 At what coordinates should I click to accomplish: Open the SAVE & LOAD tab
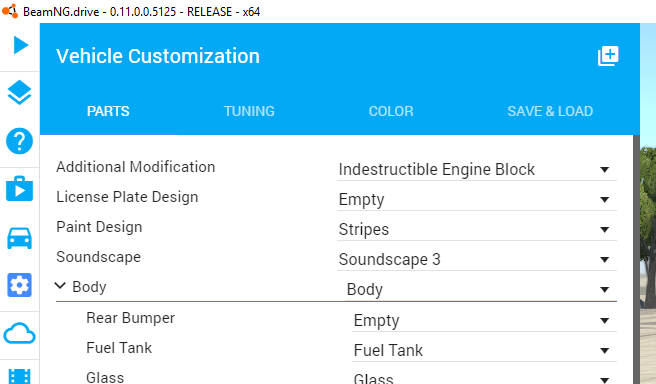(550, 111)
